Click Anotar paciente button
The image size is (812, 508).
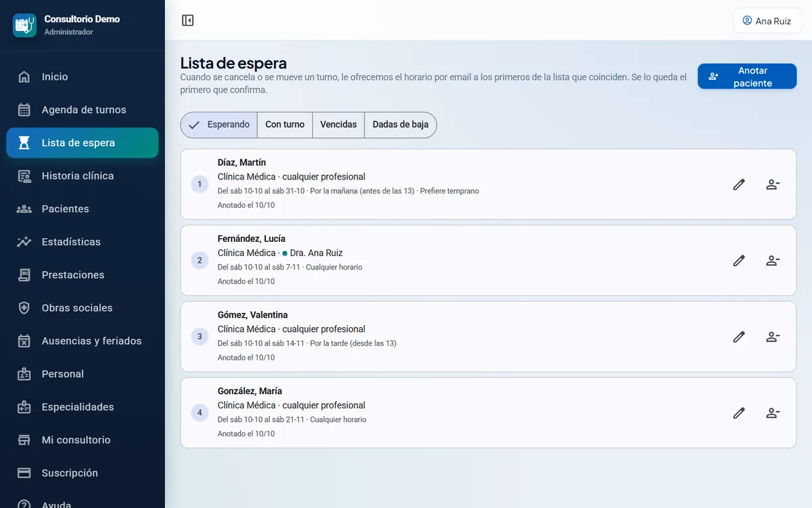pyautogui.click(x=747, y=77)
